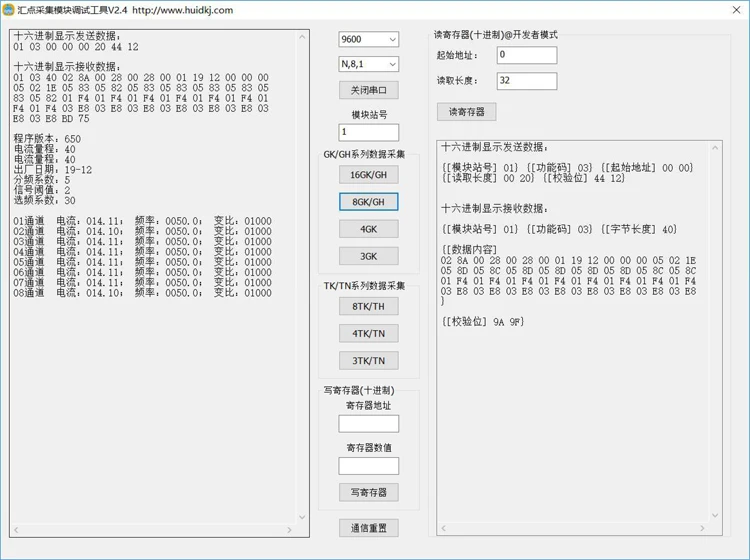
Task: Click the 3GK button
Action: (368, 256)
